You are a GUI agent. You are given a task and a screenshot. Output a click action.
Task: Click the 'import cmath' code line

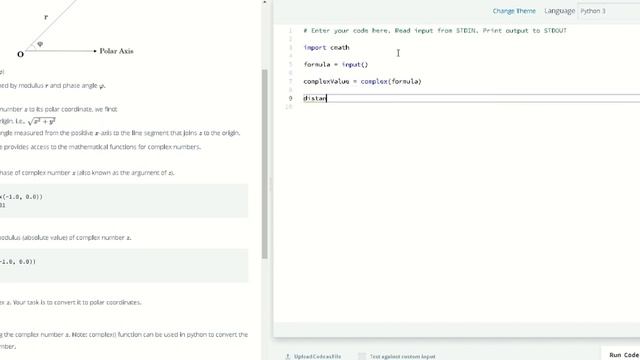pyautogui.click(x=326, y=47)
